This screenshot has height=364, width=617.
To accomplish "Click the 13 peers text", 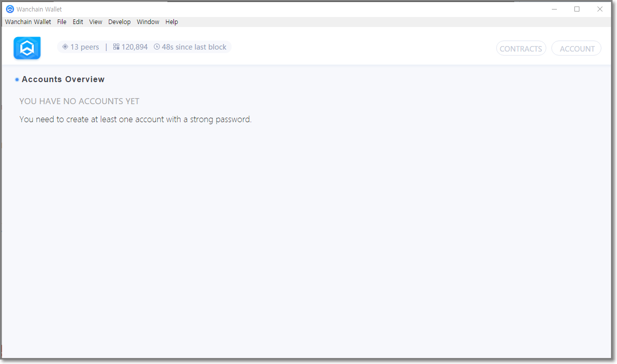I will tap(85, 47).
